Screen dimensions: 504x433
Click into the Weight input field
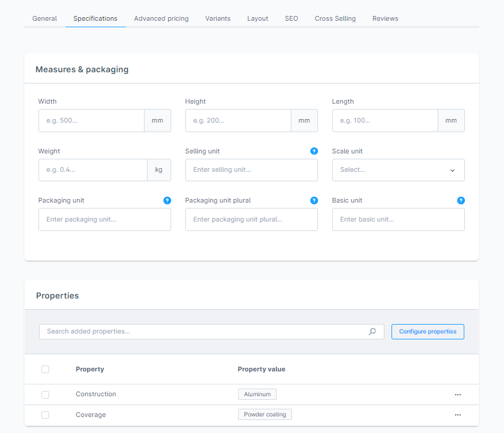[x=92, y=170]
